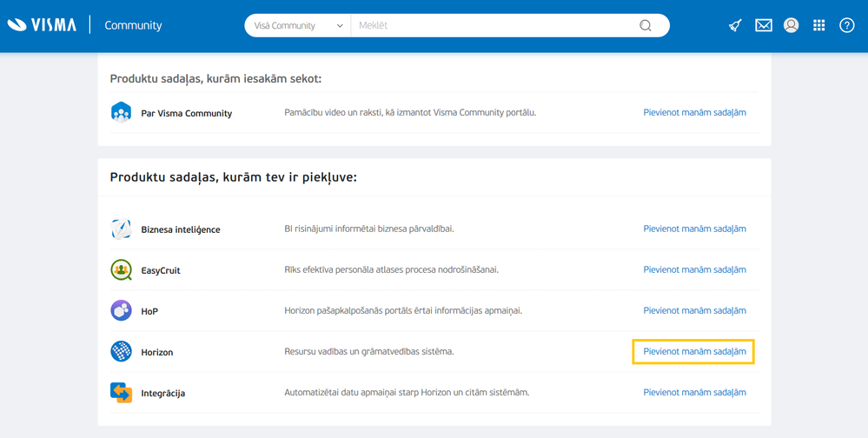Open the 'Integrācija' section title

coord(162,394)
